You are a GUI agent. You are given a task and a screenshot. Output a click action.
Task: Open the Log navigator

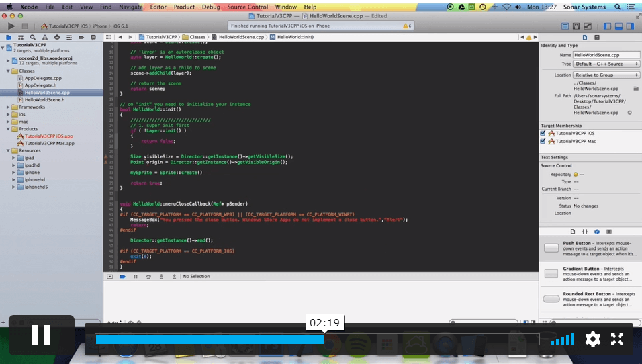93,37
